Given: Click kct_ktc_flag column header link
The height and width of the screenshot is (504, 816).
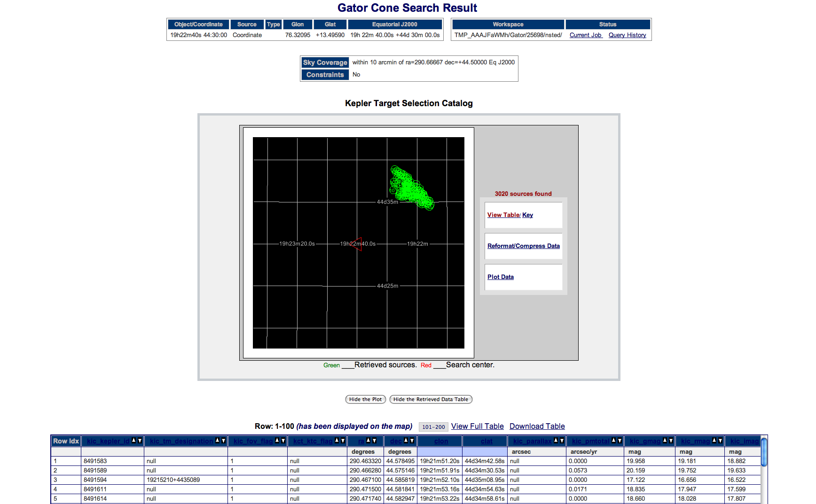Looking at the screenshot, I should click(313, 441).
